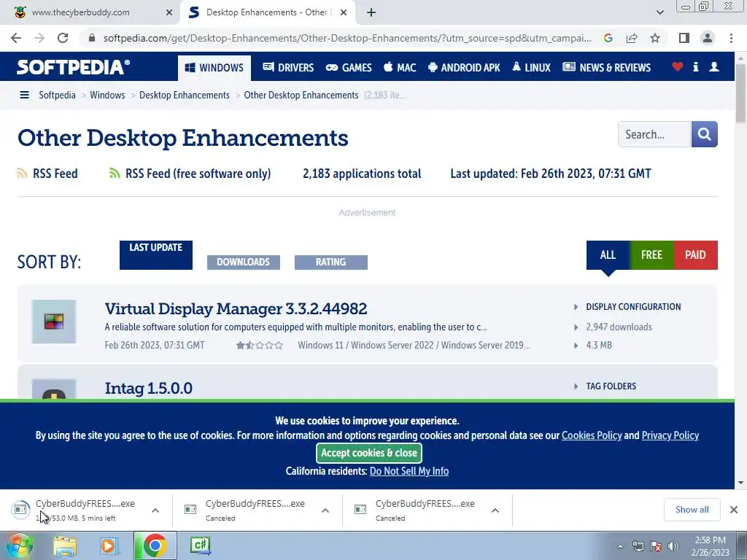
Task: Click the in-progress download progress icon
Action: pos(20,510)
